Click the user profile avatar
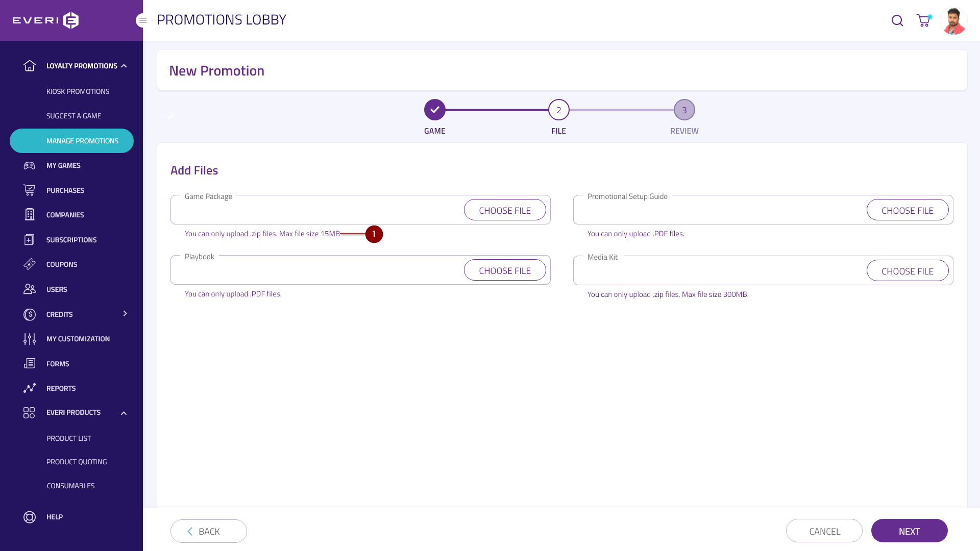Screen dimensions: 980x551 (x=953, y=21)
